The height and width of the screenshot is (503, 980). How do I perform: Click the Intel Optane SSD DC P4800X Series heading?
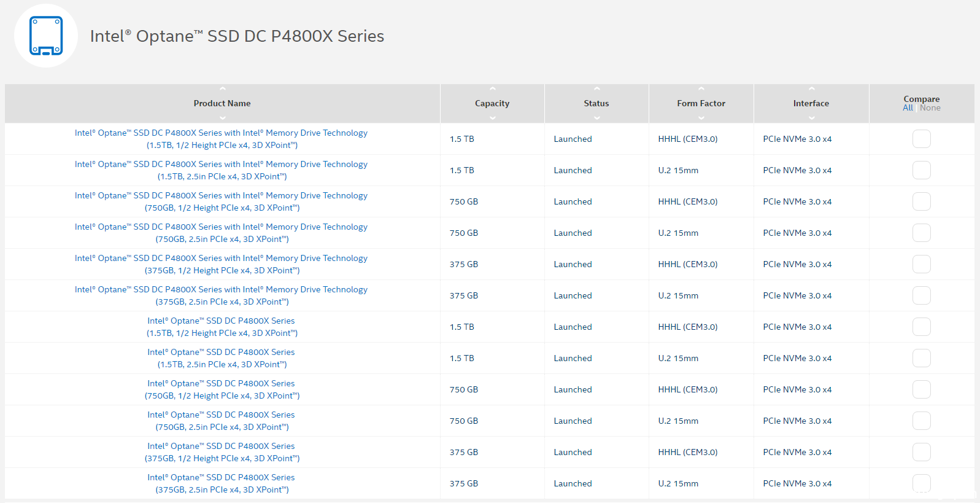coord(237,36)
